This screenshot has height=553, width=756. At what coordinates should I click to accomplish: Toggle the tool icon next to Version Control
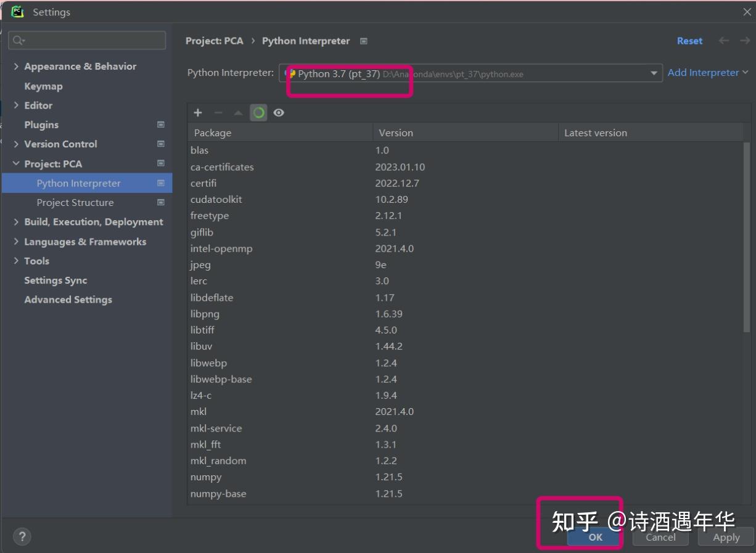click(x=160, y=144)
